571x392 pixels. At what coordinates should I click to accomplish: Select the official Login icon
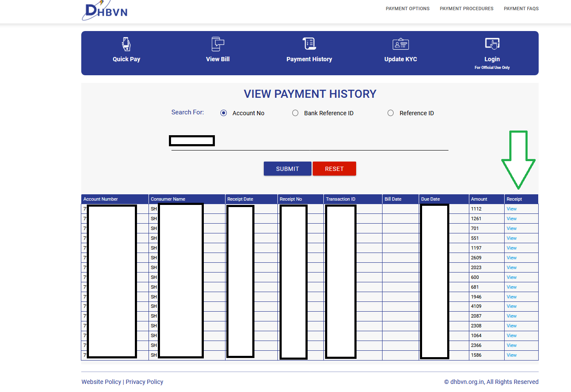[x=492, y=43]
